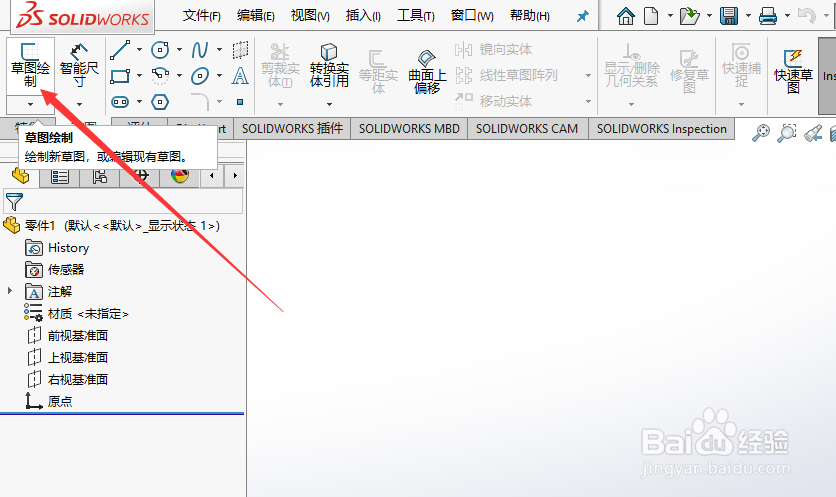Select the Corner Rectangle tool
836x497 pixels.
(120, 76)
